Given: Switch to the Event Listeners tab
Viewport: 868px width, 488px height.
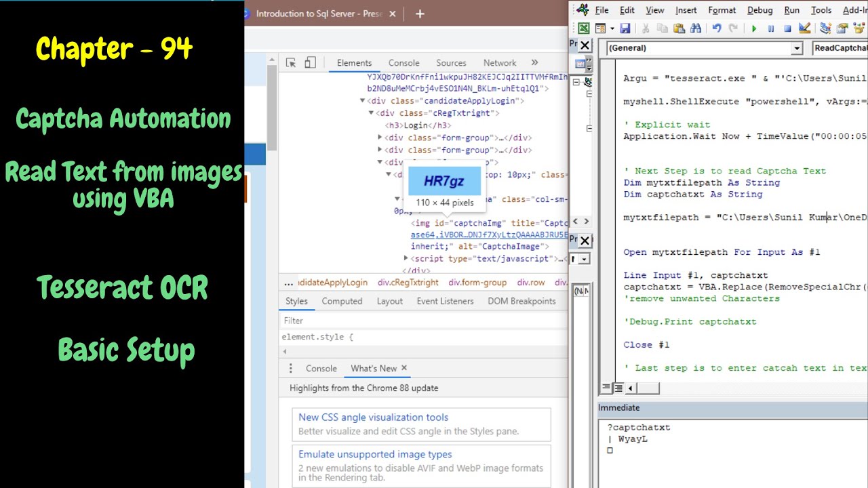Looking at the screenshot, I should (446, 301).
